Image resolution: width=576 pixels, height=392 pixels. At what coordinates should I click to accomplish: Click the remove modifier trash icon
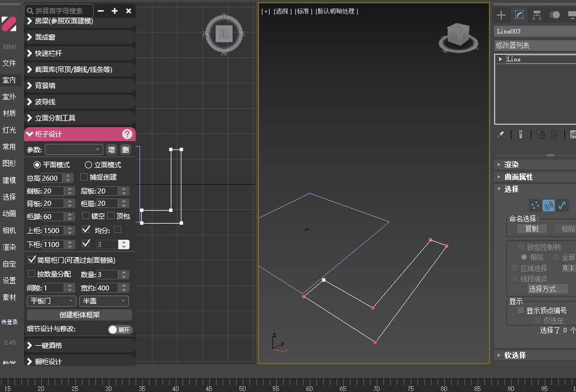coord(554,134)
